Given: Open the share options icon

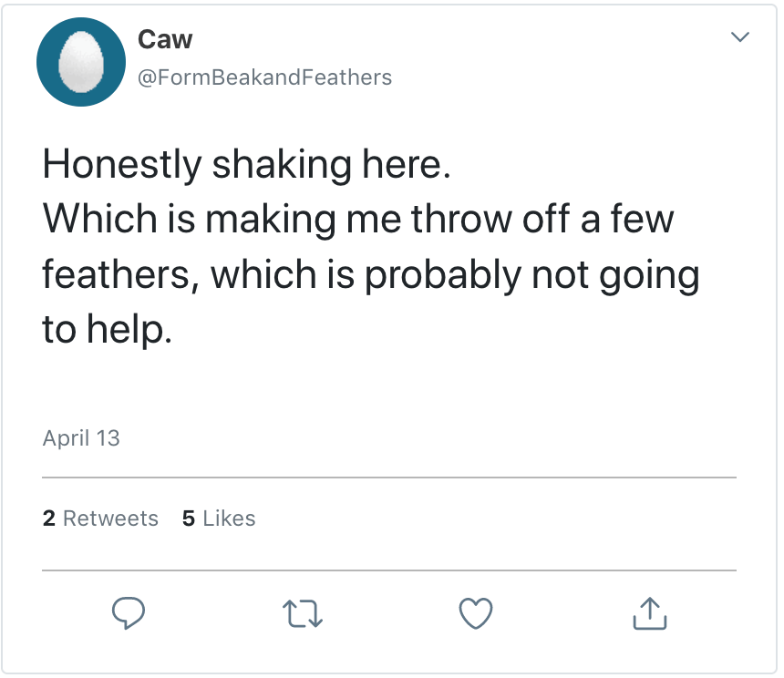Looking at the screenshot, I should [649, 613].
